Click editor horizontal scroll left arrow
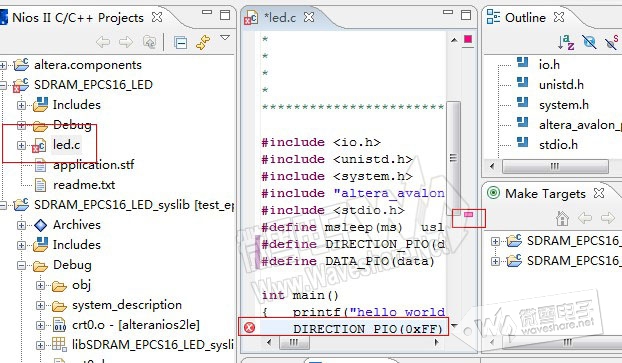622x363 pixels. (x=269, y=342)
